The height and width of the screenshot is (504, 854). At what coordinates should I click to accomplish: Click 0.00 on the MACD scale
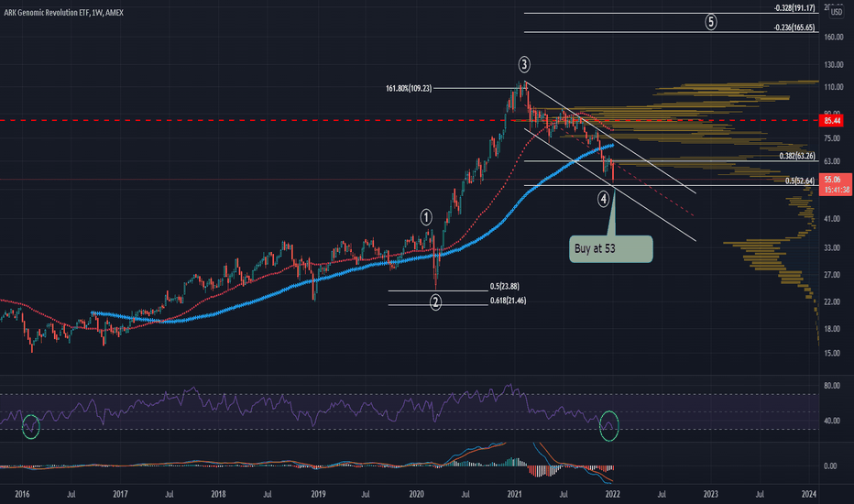(x=830, y=466)
